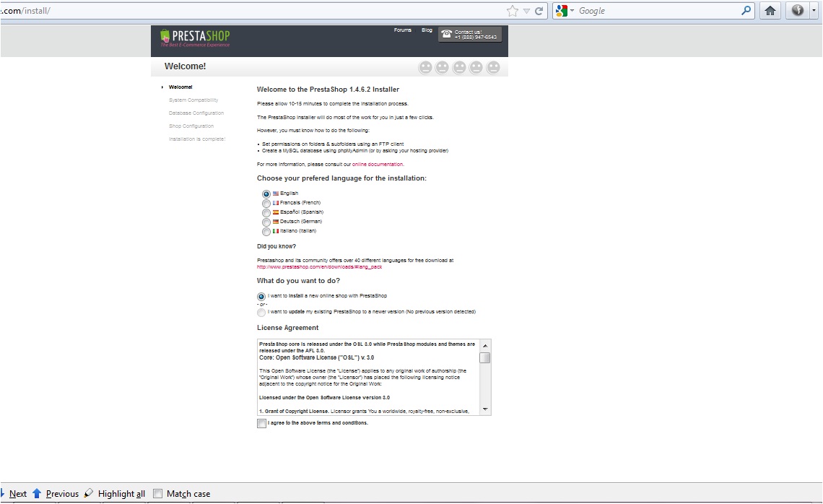Reload the page with refresh icon

539,11
